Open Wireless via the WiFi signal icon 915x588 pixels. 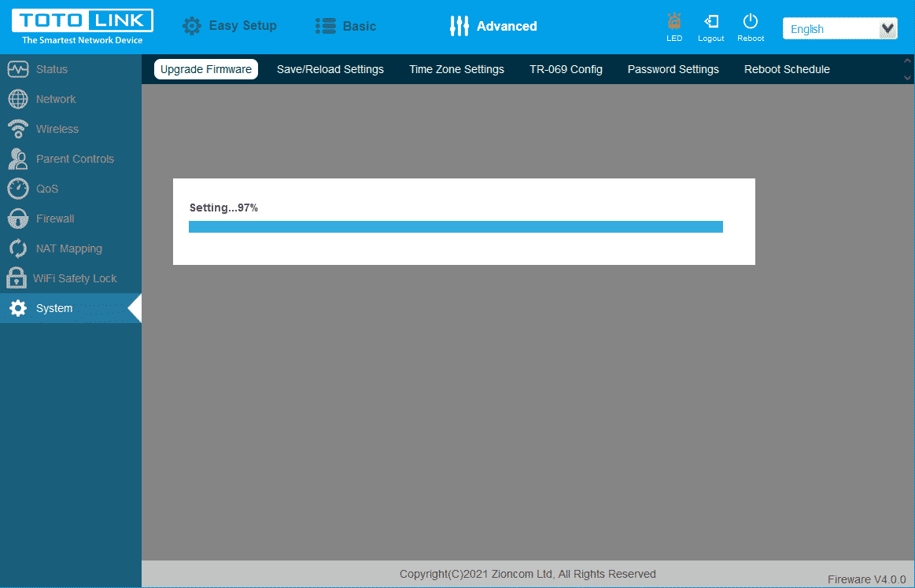pos(18,129)
